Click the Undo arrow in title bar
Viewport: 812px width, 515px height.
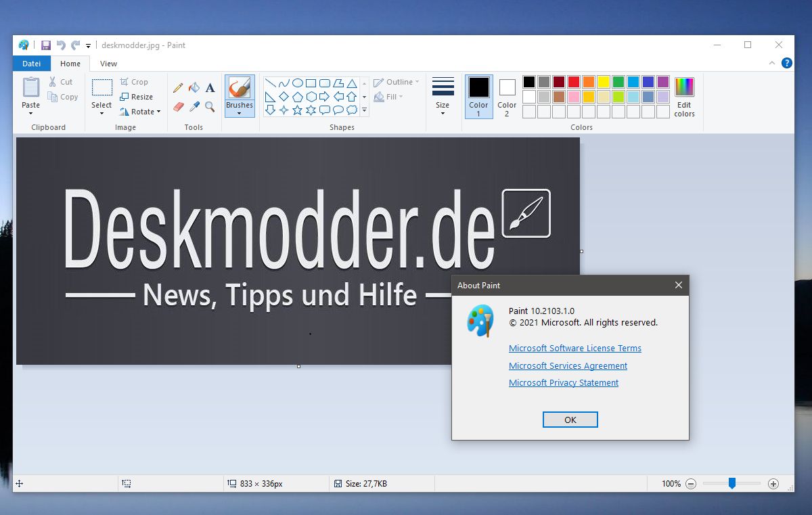[x=61, y=45]
